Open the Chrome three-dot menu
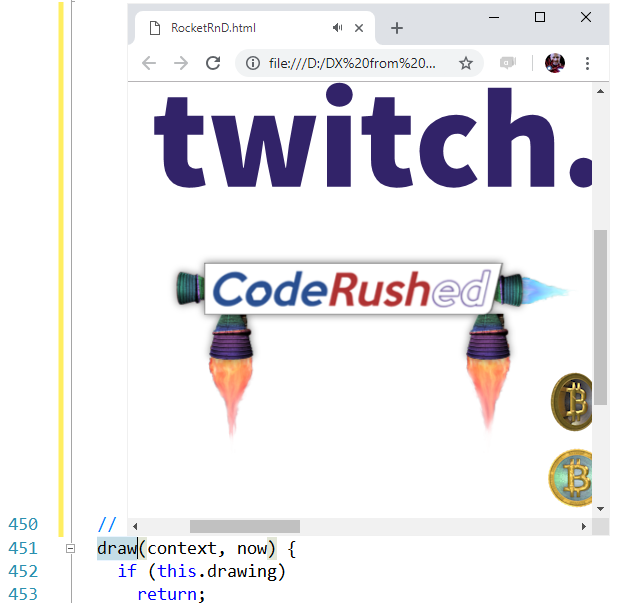 [587, 63]
